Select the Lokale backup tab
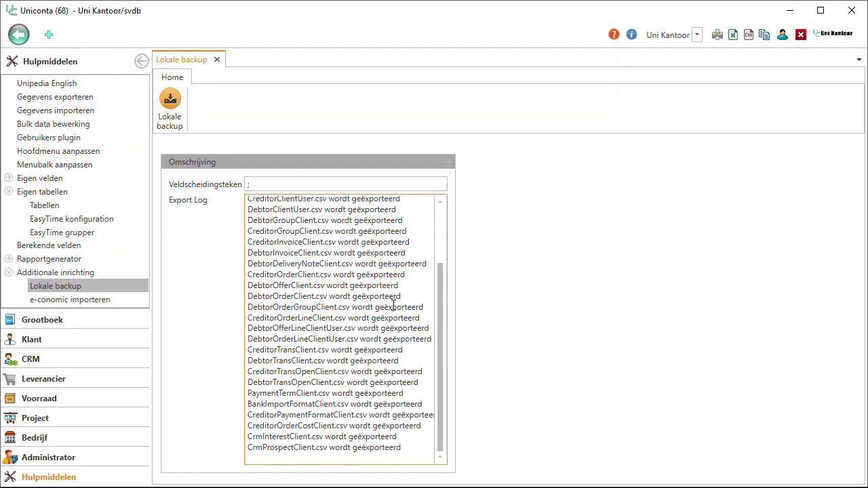This screenshot has height=488, width=868. 182,60
